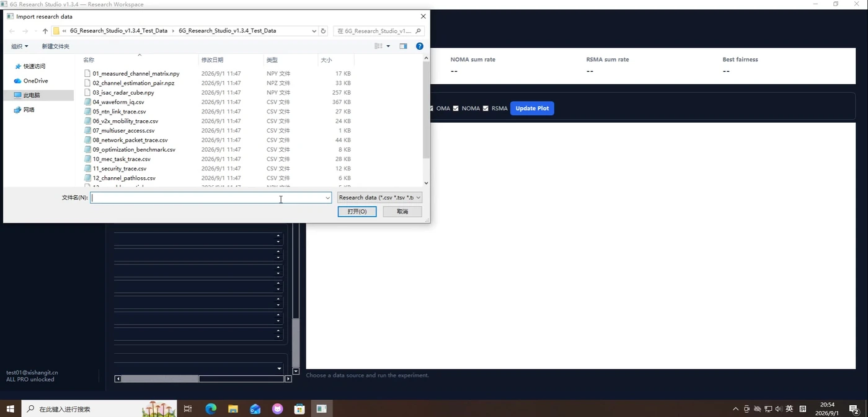868x417 pixels.
Task: Open the volume control in system tray
Action: (778, 409)
